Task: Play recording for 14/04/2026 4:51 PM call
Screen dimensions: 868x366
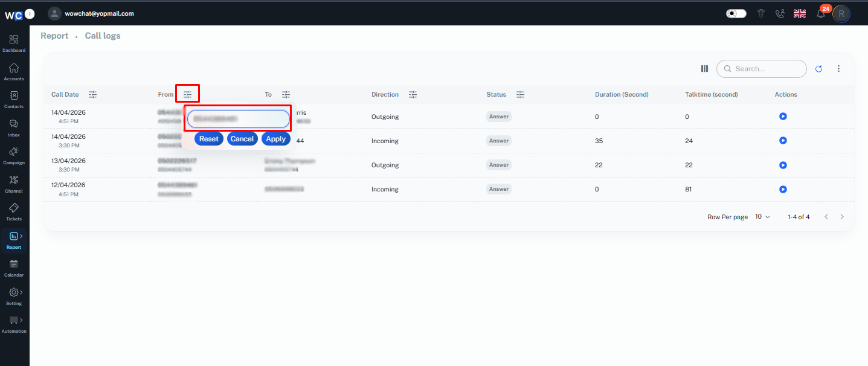Action: (x=783, y=116)
